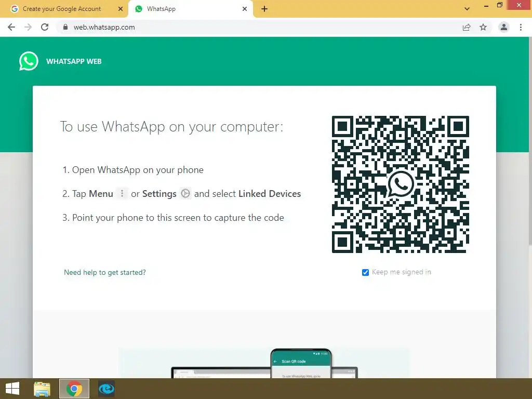Screen dimensions: 532x399
Task: Open the Need help to get started link
Action: 105,272
